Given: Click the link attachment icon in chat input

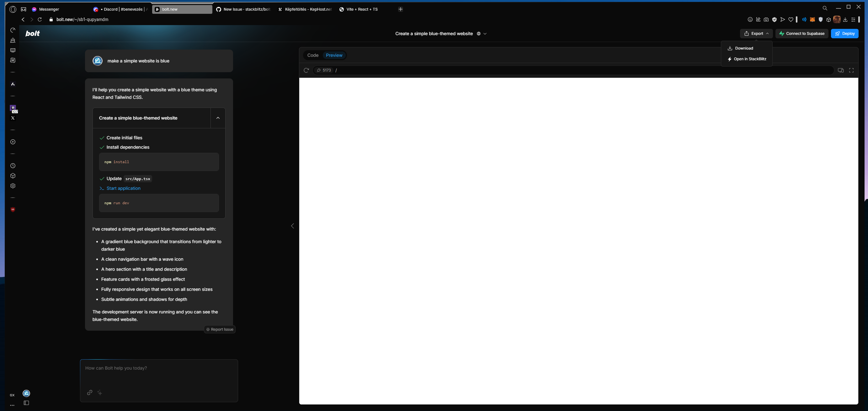Looking at the screenshot, I should [x=89, y=392].
